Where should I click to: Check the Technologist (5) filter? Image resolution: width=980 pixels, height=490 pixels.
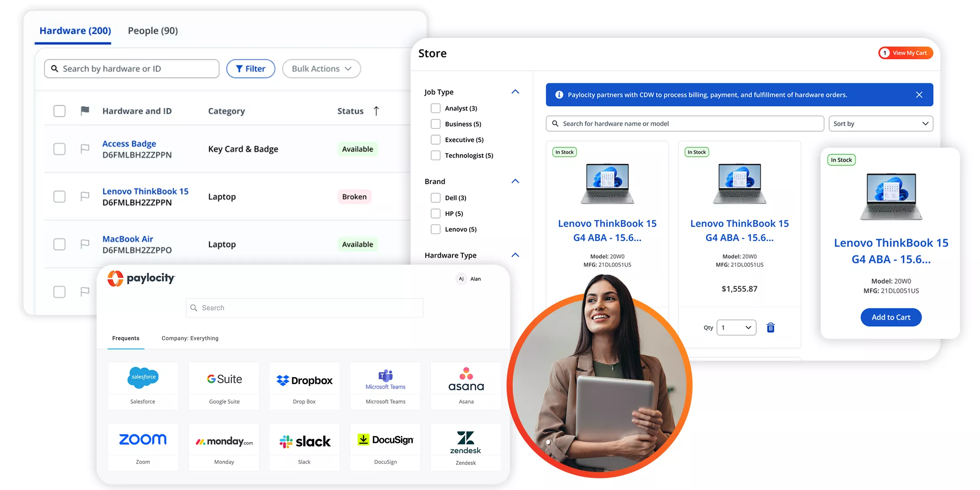point(435,155)
